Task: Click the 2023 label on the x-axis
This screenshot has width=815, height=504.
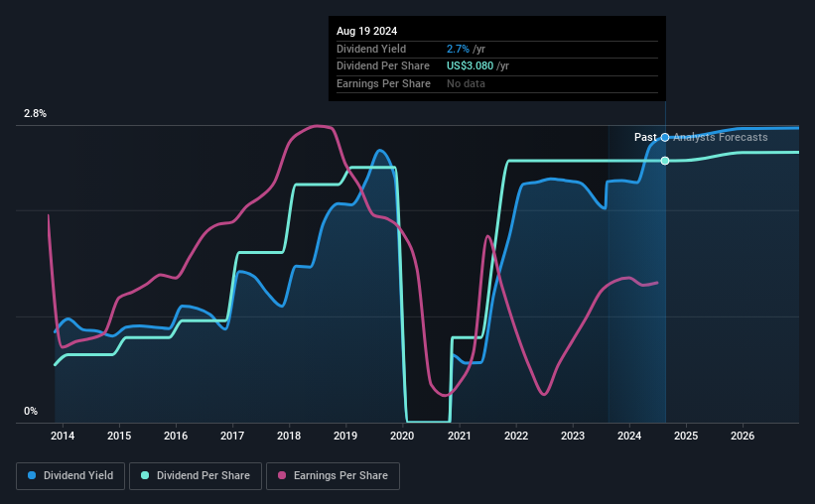Action: [573, 436]
